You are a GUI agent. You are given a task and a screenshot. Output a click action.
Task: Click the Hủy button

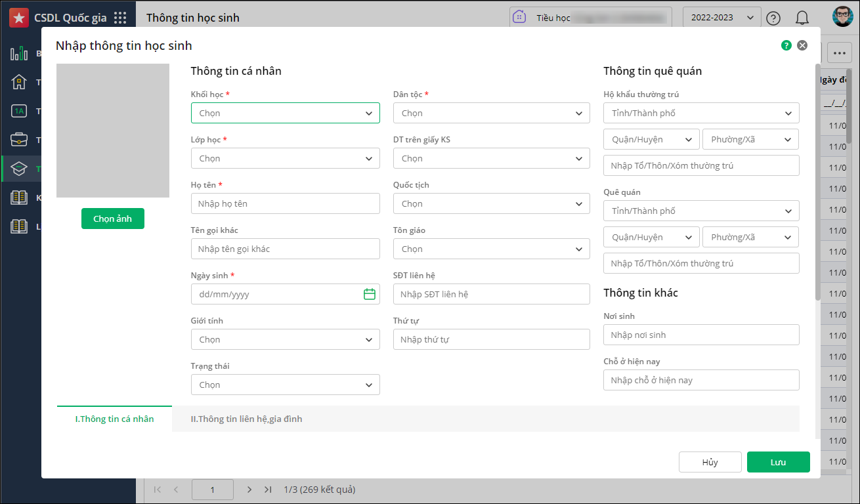[710, 462]
